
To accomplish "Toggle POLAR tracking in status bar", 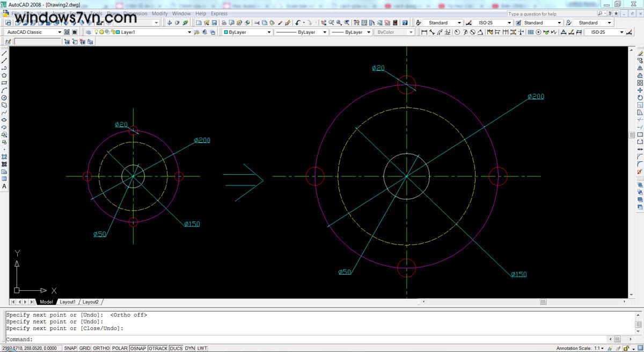I will (x=120, y=348).
